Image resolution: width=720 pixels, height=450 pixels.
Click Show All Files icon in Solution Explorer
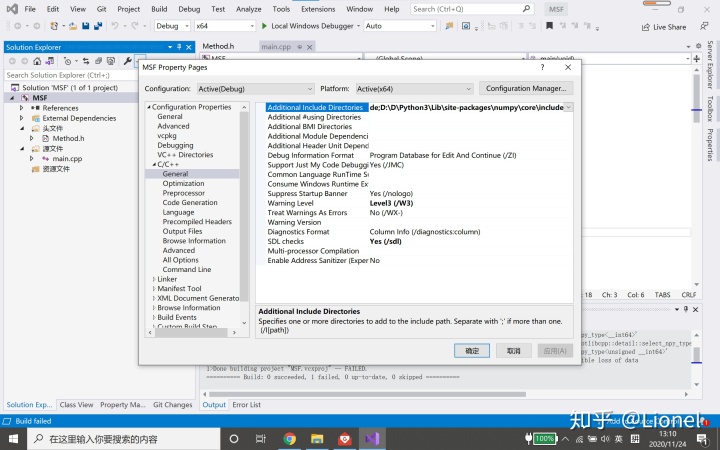[111, 61]
